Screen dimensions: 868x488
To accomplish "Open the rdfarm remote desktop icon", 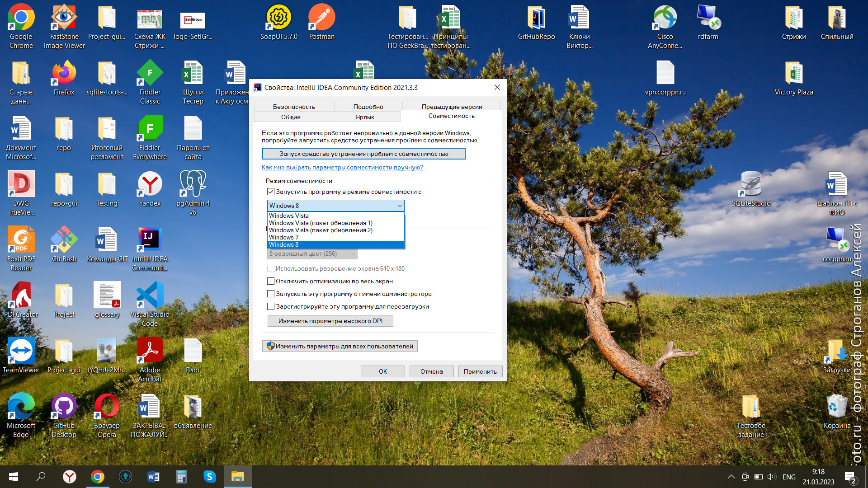I will click(708, 22).
